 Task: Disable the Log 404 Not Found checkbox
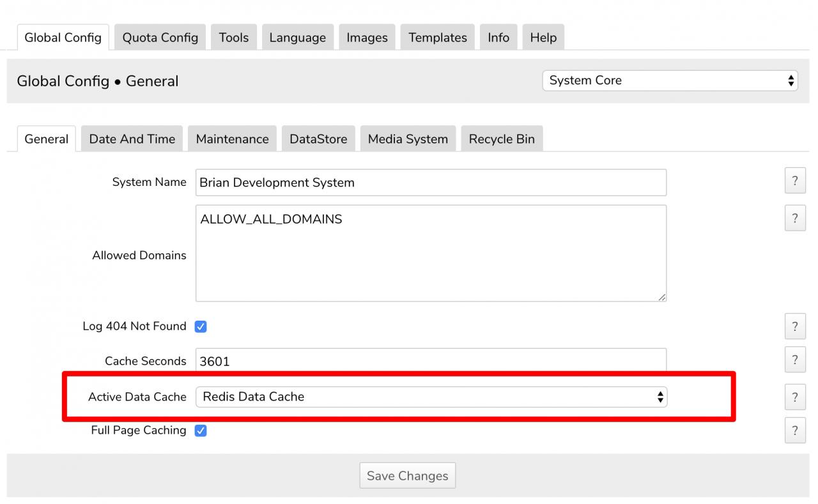[x=201, y=326]
